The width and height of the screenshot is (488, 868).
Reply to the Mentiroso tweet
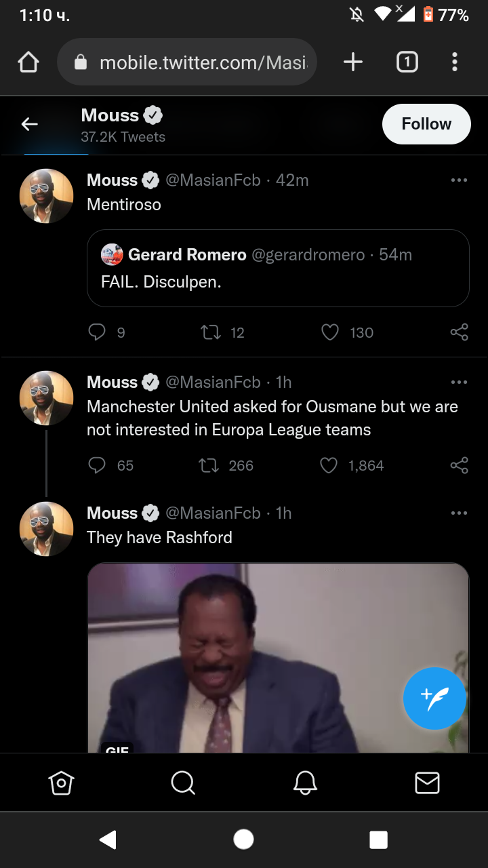click(x=98, y=332)
